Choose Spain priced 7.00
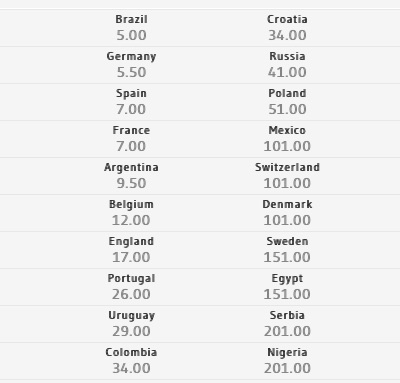 tap(131, 102)
